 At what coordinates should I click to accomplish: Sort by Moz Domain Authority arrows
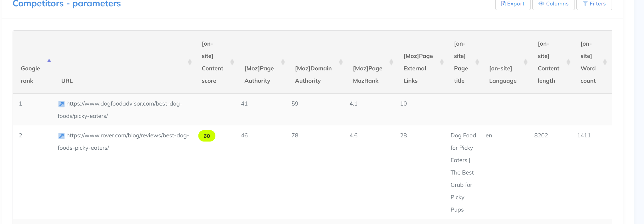click(341, 62)
